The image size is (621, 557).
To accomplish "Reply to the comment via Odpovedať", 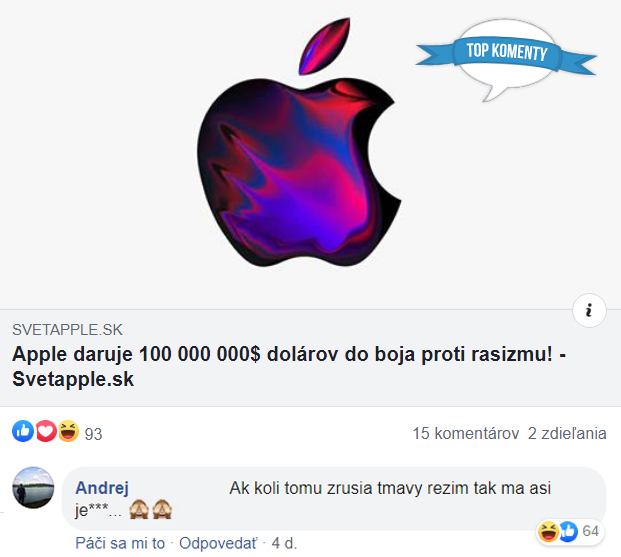I will 218,543.
